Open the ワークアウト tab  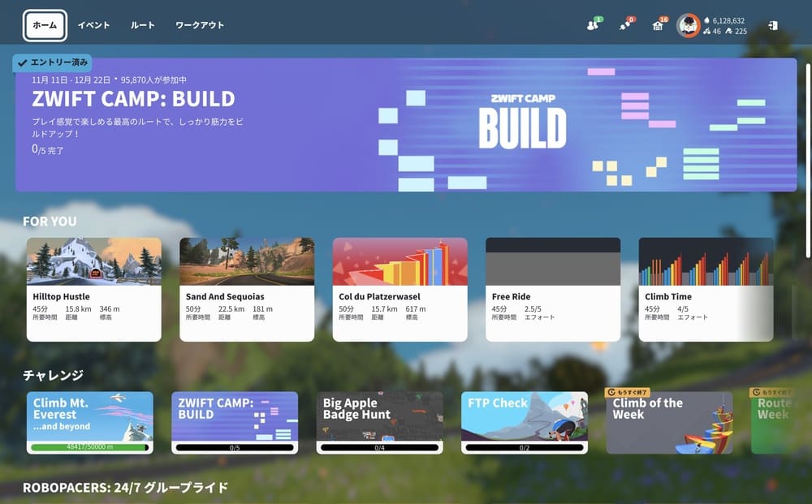pyautogui.click(x=200, y=25)
